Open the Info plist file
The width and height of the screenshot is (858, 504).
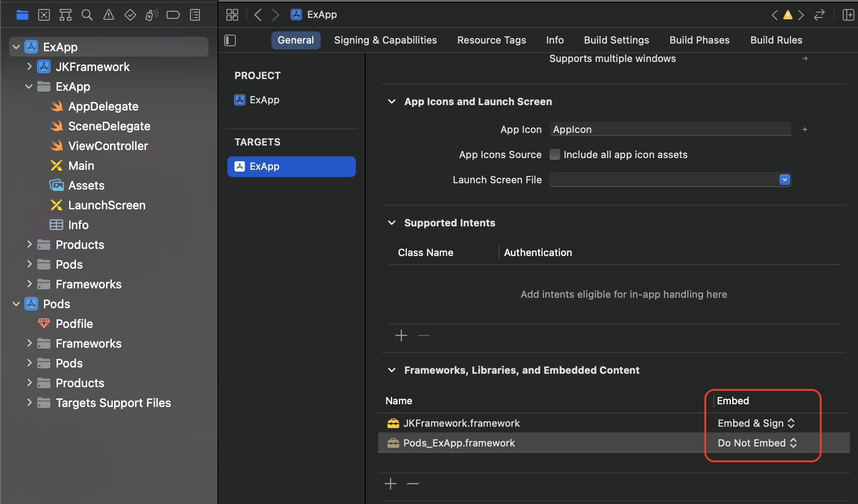(x=78, y=225)
